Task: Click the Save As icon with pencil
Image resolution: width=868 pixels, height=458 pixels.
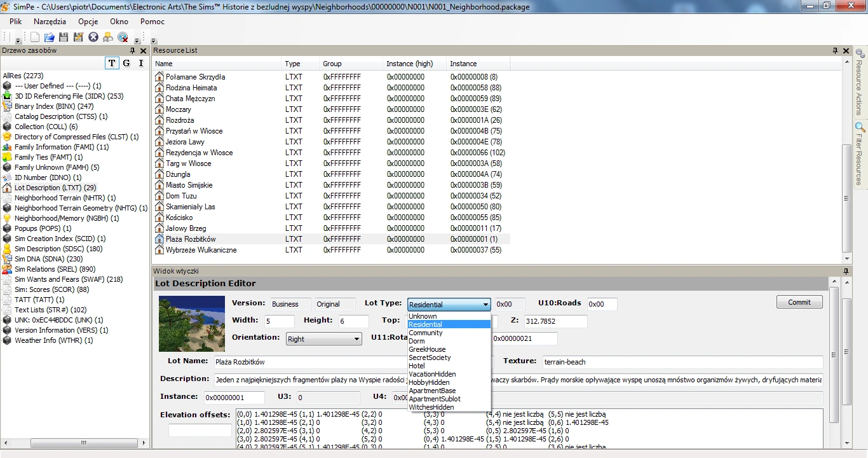Action: 78,38
